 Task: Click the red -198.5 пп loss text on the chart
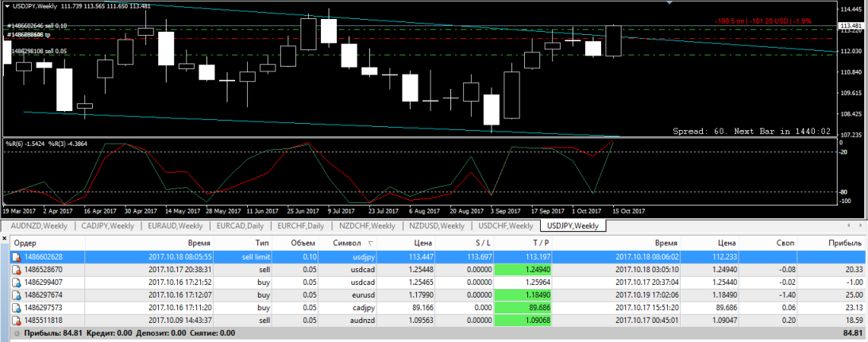point(763,21)
